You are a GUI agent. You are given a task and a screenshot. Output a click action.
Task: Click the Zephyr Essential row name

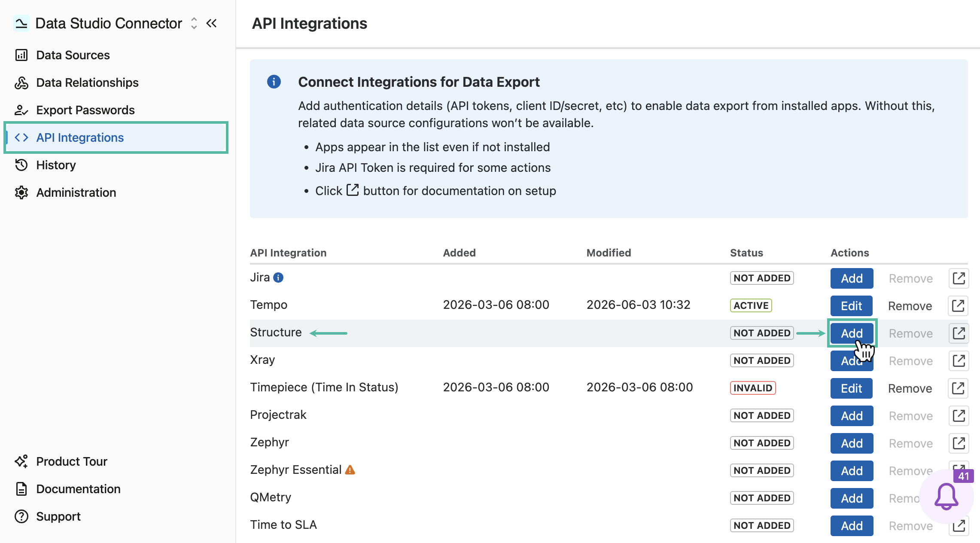tap(296, 470)
